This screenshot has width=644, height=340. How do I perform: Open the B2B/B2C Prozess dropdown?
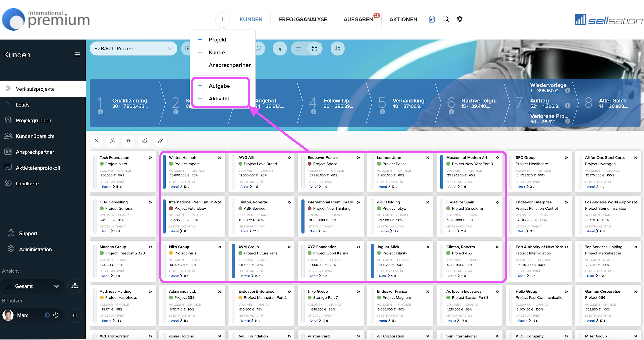(x=134, y=48)
